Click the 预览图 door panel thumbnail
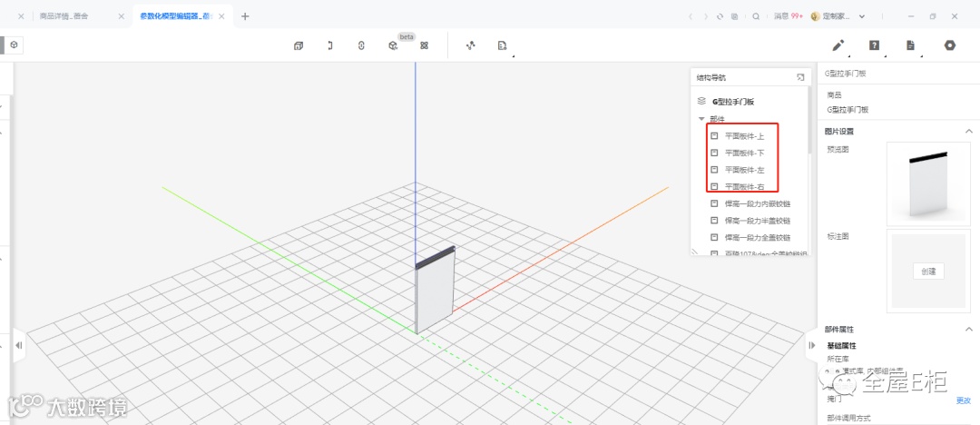The width and height of the screenshot is (980, 425). pyautogui.click(x=929, y=183)
